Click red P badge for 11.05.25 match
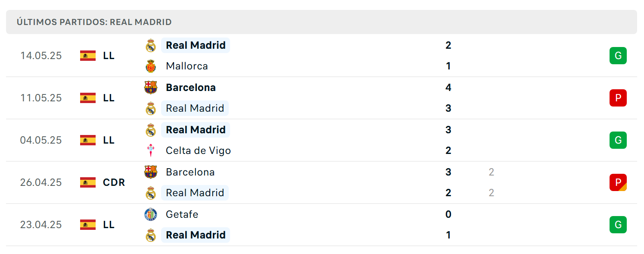Screen dimensions: 644x254 point(618,98)
